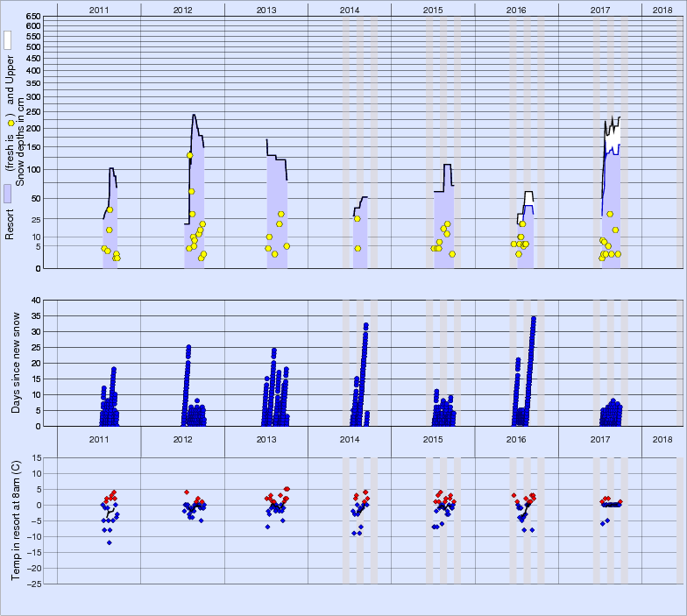Click the 'Temp in resort at 8am (C)' axis title
Screen dimensions: 687x616
coord(15,520)
